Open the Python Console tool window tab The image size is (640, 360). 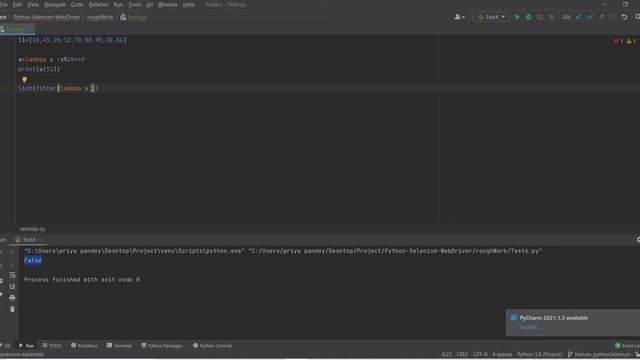[212, 346]
